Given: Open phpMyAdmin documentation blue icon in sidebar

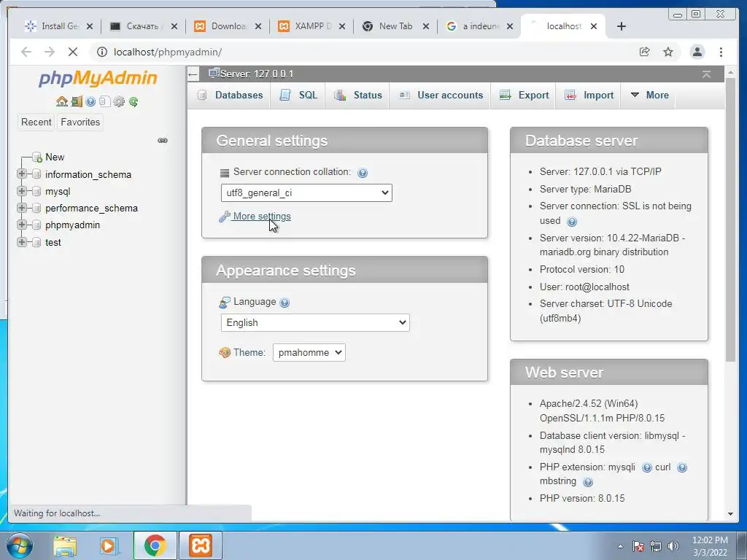Looking at the screenshot, I should coord(90,101).
